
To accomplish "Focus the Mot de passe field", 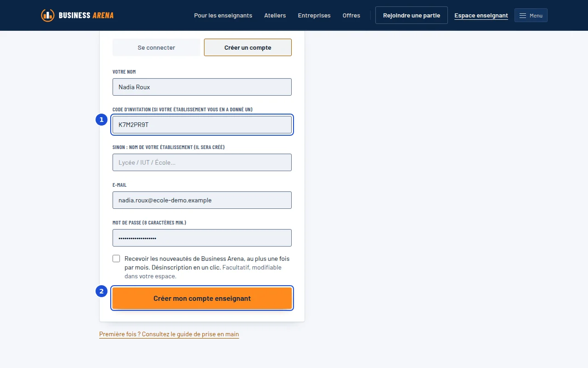I will coord(202,238).
